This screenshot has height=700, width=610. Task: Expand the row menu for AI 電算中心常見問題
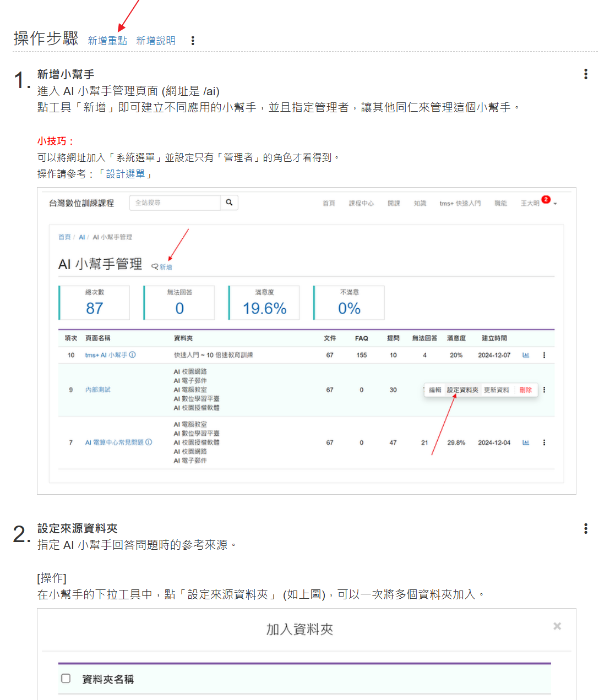click(x=544, y=442)
